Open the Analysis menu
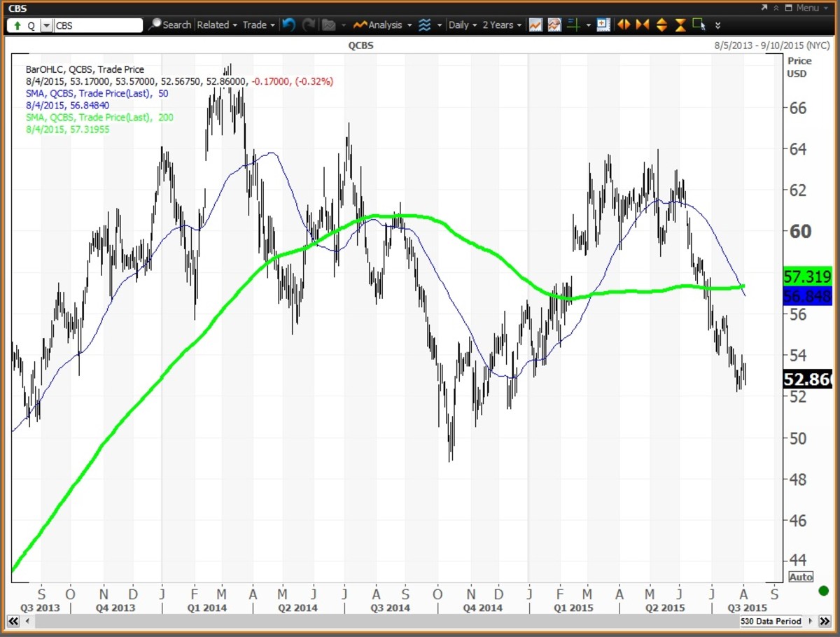Viewport: 840px width, 637px height. tap(382, 24)
